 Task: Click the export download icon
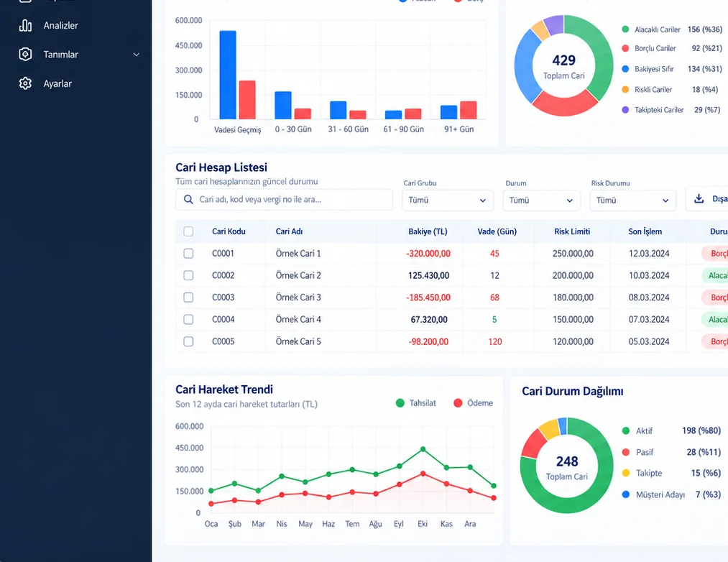point(699,199)
